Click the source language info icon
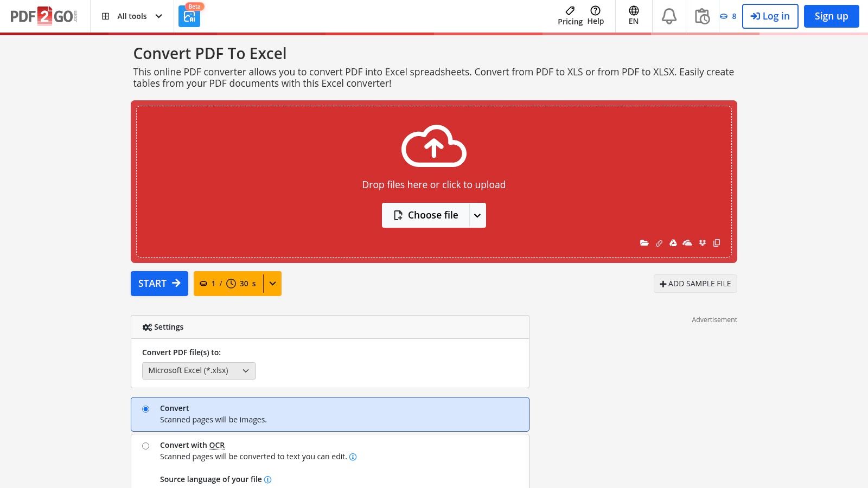Viewport: 868px width, 488px height. click(x=267, y=480)
